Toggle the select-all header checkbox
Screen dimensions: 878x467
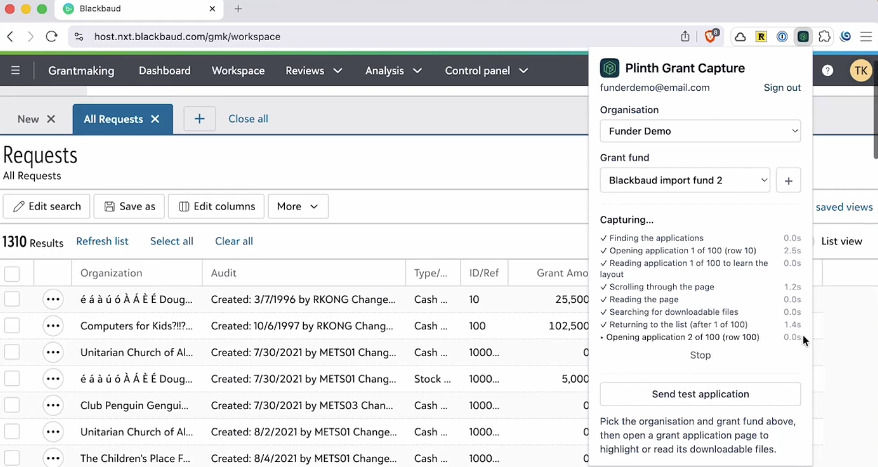pyautogui.click(x=12, y=273)
